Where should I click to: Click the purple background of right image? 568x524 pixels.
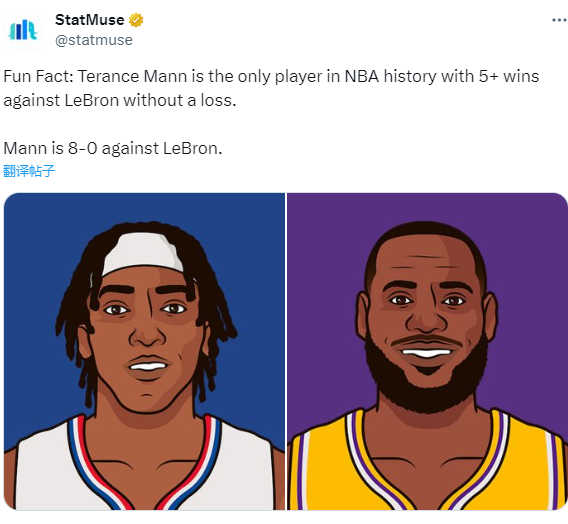pos(525,253)
